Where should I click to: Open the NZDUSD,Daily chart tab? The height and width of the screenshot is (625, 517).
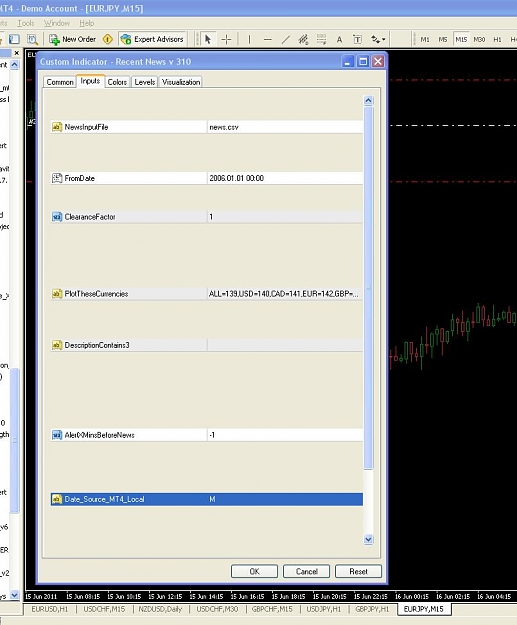pos(160,609)
